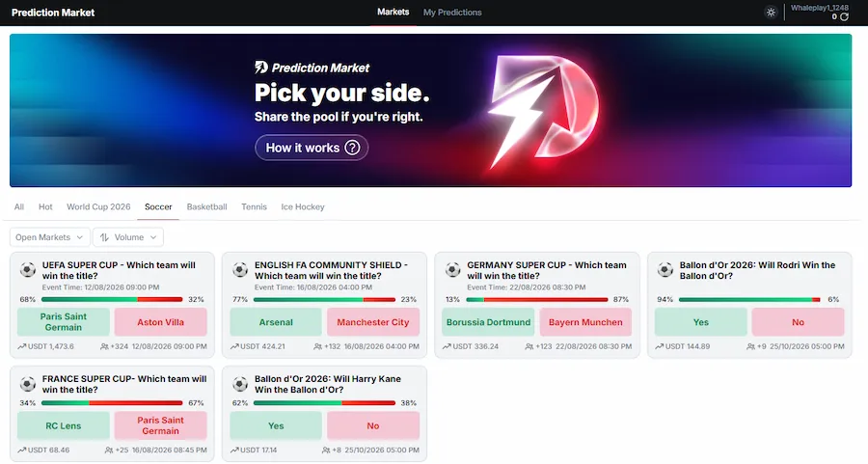Choose Manchester City in Community Shield market
Screen dimensions: 868x464
(373, 321)
